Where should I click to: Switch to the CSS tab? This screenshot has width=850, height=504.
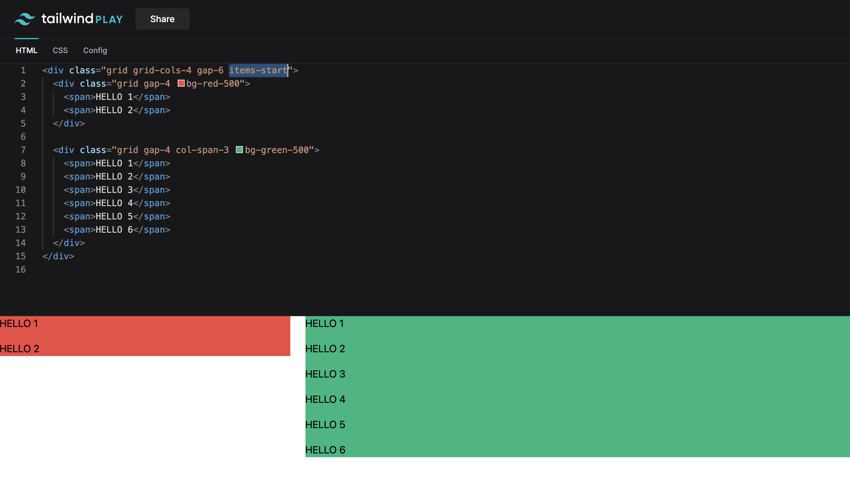[60, 50]
